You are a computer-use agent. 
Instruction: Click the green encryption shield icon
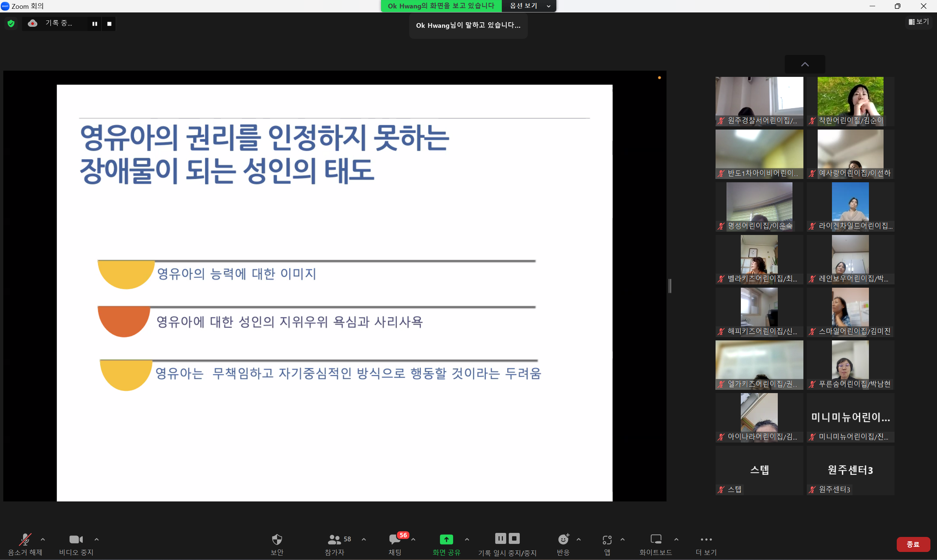click(x=11, y=23)
